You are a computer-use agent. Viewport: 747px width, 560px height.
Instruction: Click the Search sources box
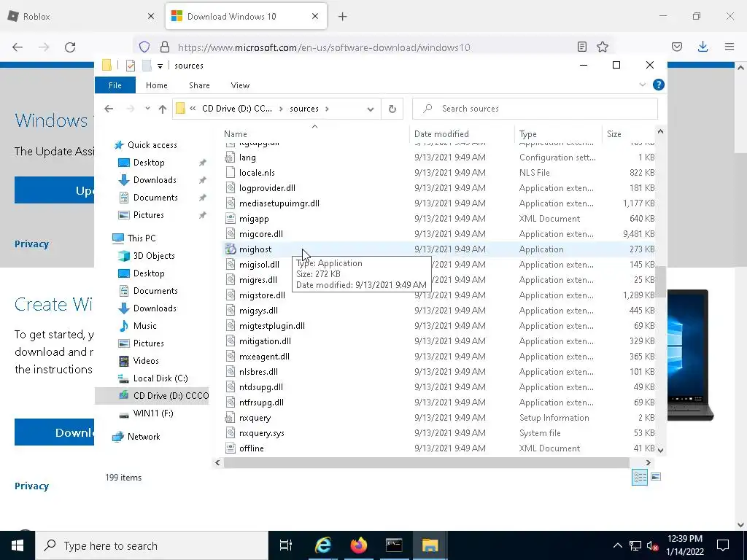point(535,109)
